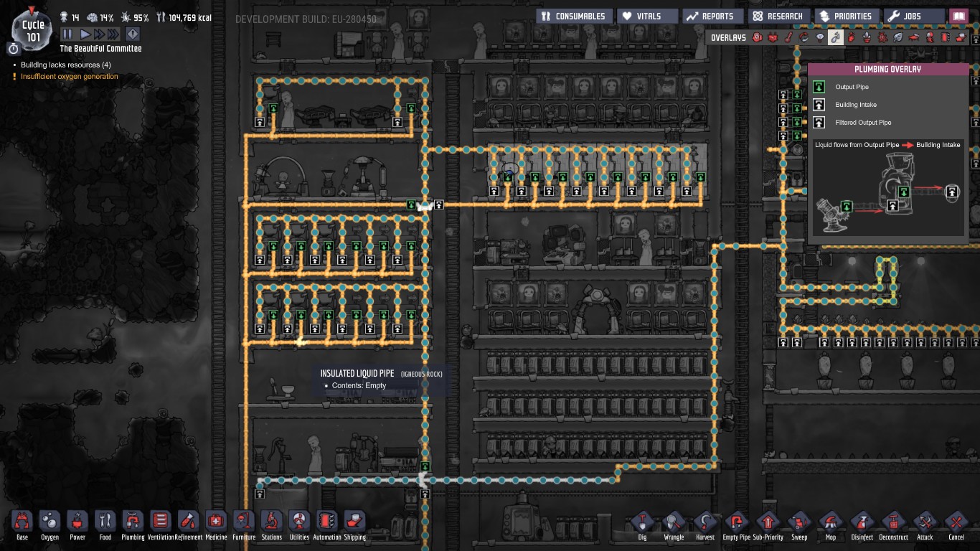The height and width of the screenshot is (551, 980).
Task: Open the Reports screen
Action: pyautogui.click(x=712, y=16)
